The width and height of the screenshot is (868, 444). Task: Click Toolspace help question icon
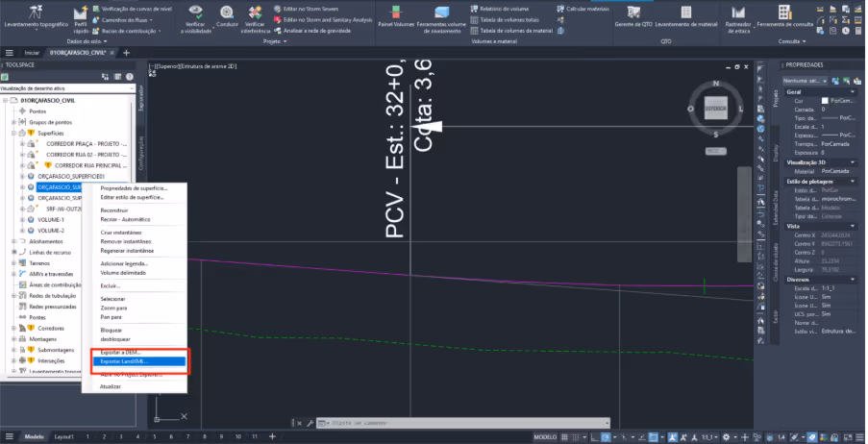[130, 77]
